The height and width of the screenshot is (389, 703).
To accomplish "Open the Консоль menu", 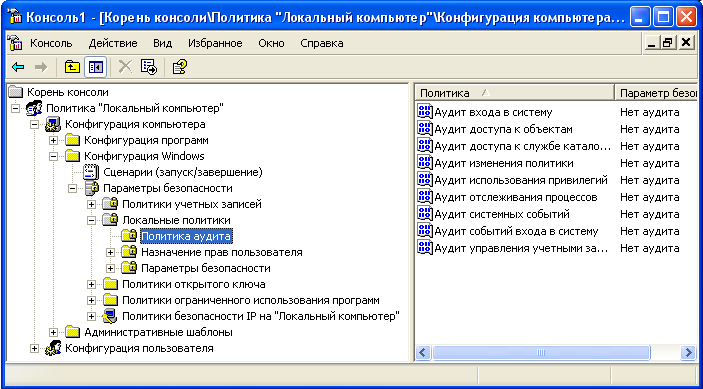I will [x=51, y=43].
